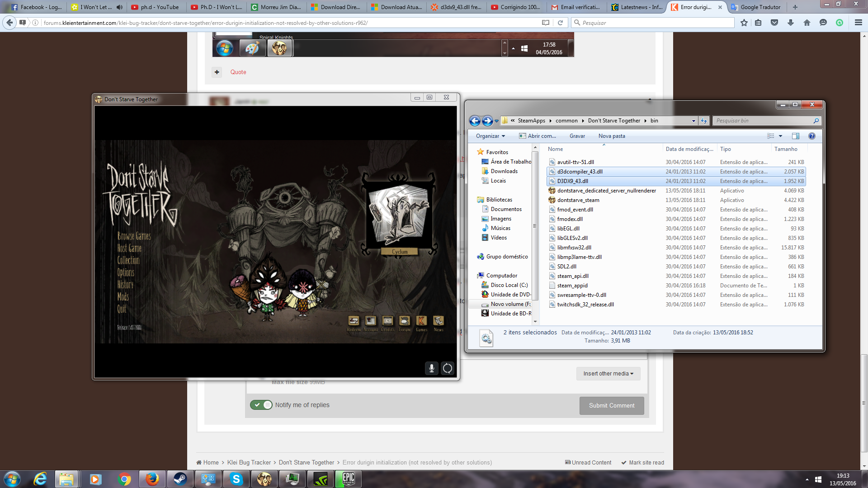Select Disco Local (C:) in Explorer tree
The width and height of the screenshot is (868, 488).
point(509,285)
